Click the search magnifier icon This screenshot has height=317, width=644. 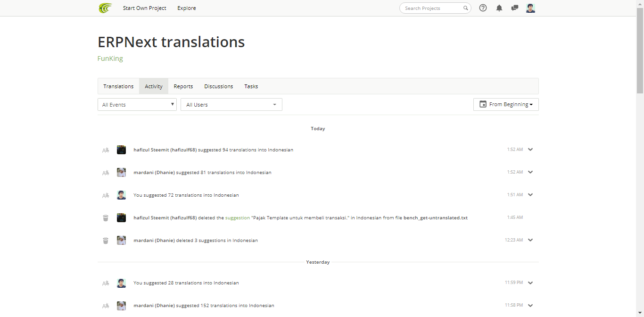(466, 8)
